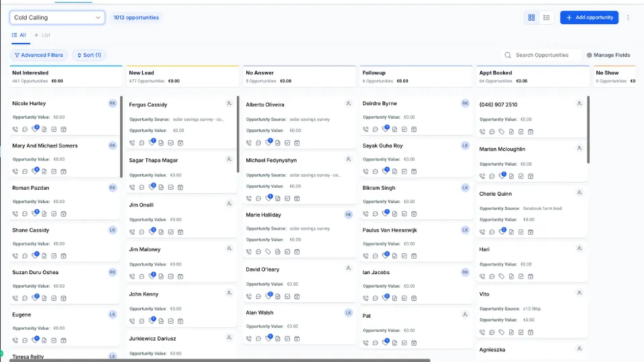Click the Appt Booked stage header

[533, 76]
